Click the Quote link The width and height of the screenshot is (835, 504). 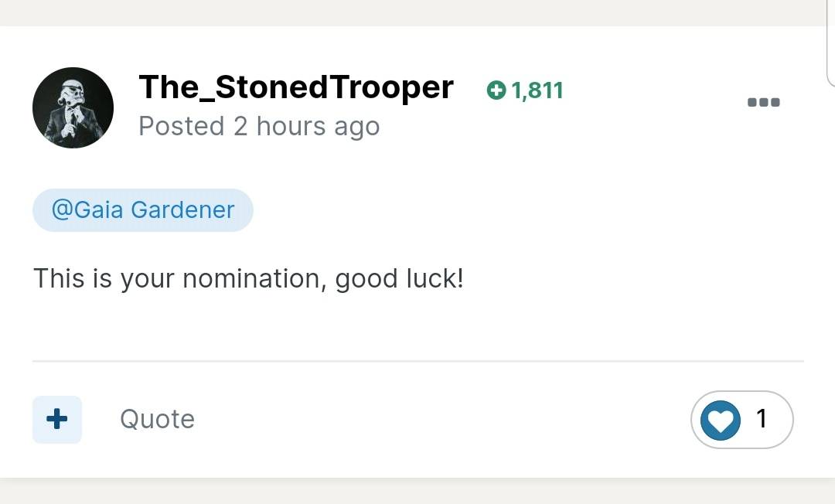(157, 420)
